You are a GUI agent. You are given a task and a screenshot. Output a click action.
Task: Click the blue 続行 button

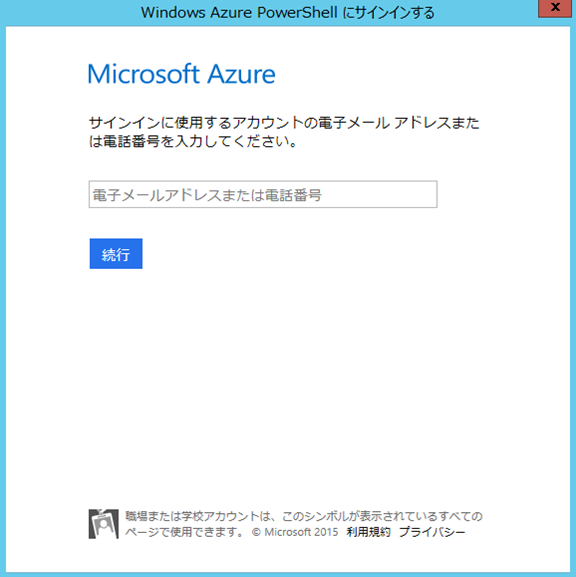[x=116, y=254]
